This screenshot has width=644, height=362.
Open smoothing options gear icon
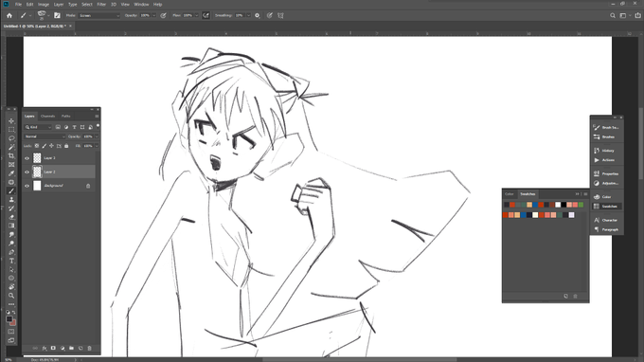point(257,15)
